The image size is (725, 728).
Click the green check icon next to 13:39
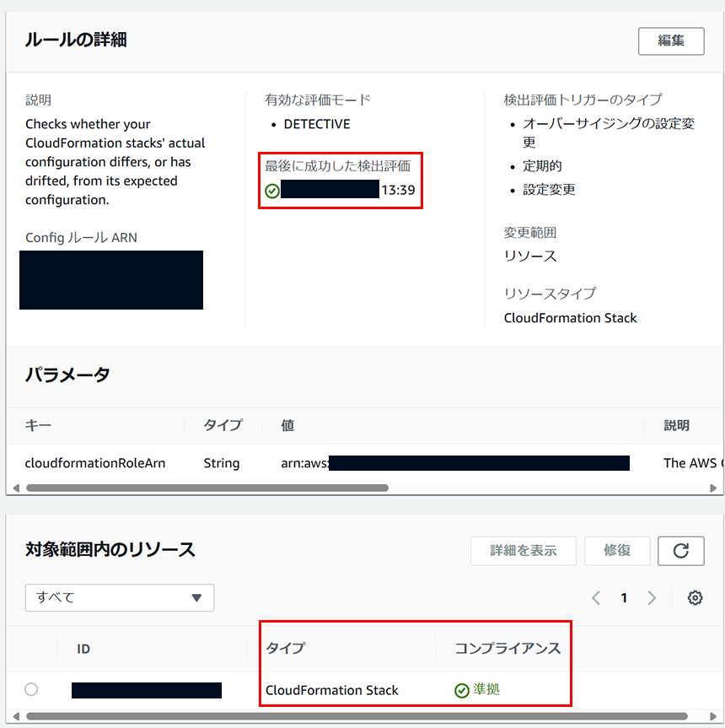[272, 191]
